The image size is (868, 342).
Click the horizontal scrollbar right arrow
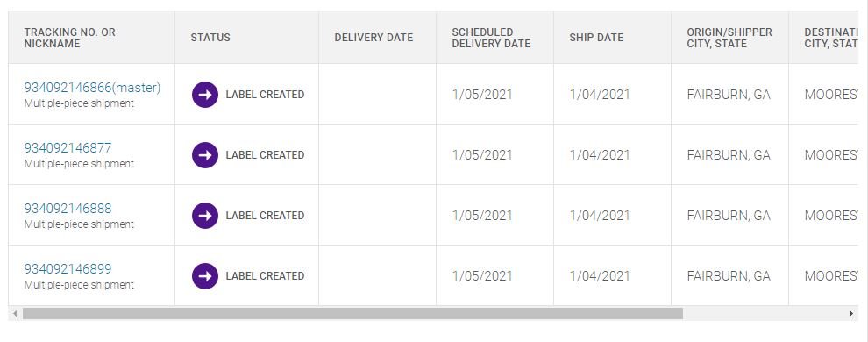[x=851, y=314]
